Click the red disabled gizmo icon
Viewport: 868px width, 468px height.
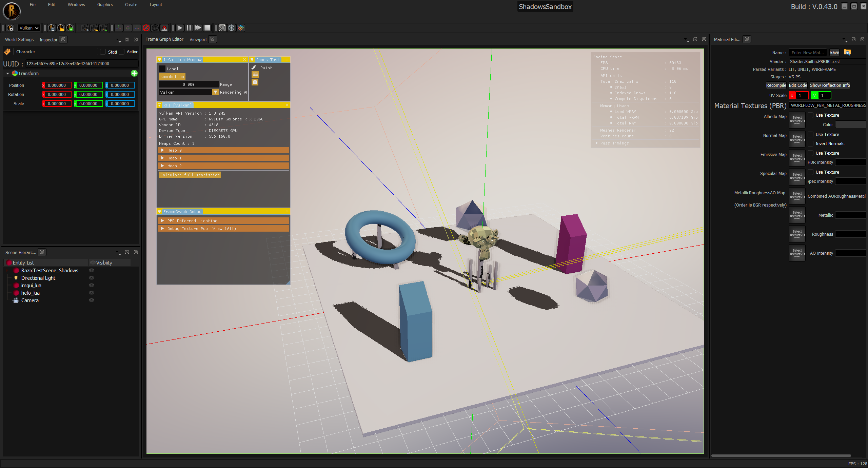pos(146,28)
